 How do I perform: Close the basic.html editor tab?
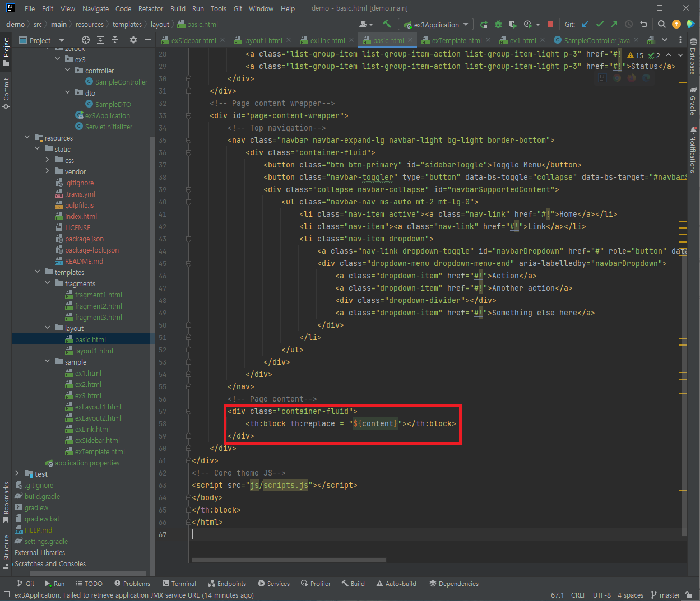410,40
